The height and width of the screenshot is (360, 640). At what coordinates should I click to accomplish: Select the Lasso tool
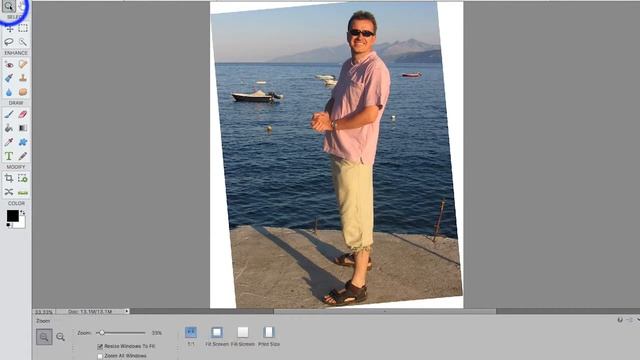click(9, 42)
